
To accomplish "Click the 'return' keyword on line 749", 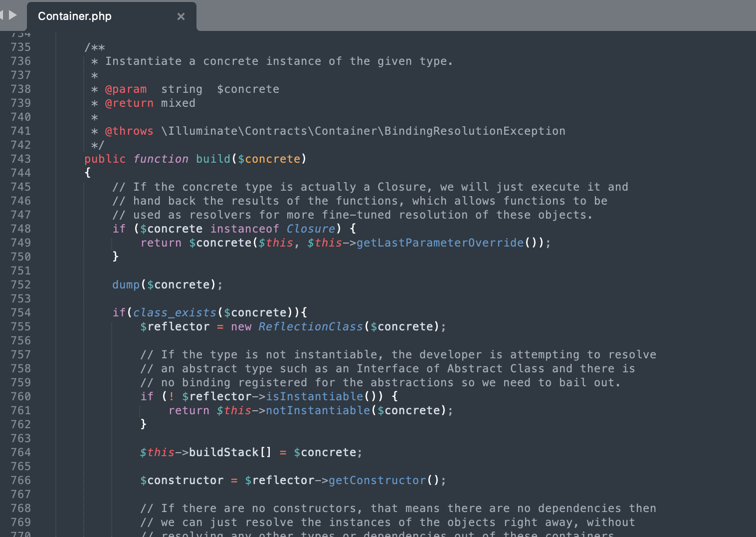I will pos(161,243).
